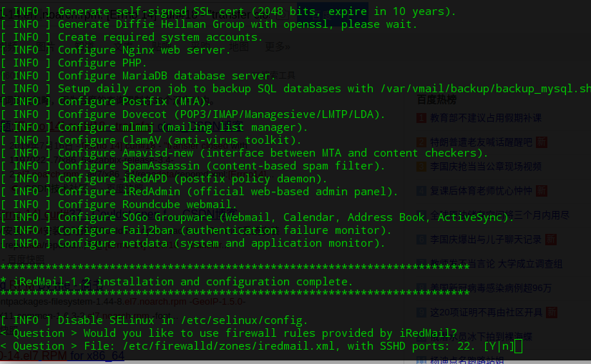The image size is (591, 364).
Task: Click the terminal cursor after [Y|n]
Action: coord(518,346)
